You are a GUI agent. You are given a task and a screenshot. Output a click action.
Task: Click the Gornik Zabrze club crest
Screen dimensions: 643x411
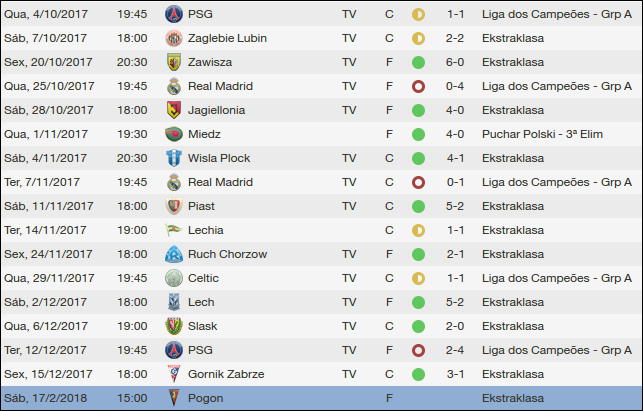(x=173, y=374)
